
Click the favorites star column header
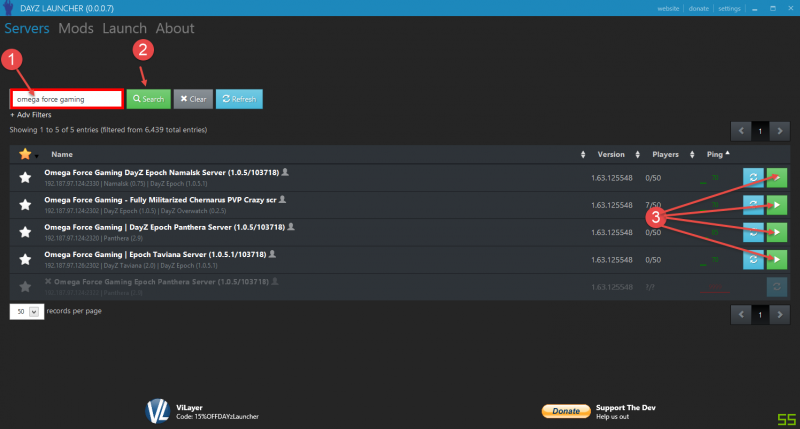pyautogui.click(x=25, y=154)
